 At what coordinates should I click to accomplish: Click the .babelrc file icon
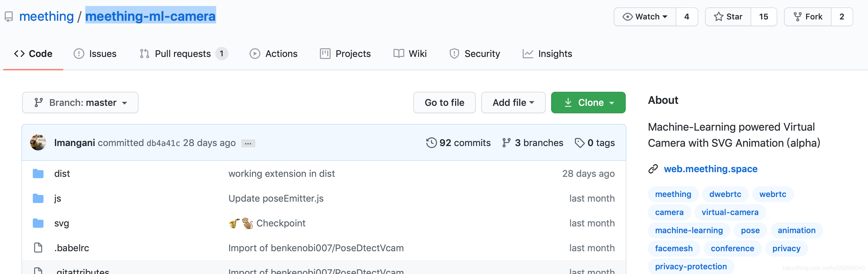(38, 248)
